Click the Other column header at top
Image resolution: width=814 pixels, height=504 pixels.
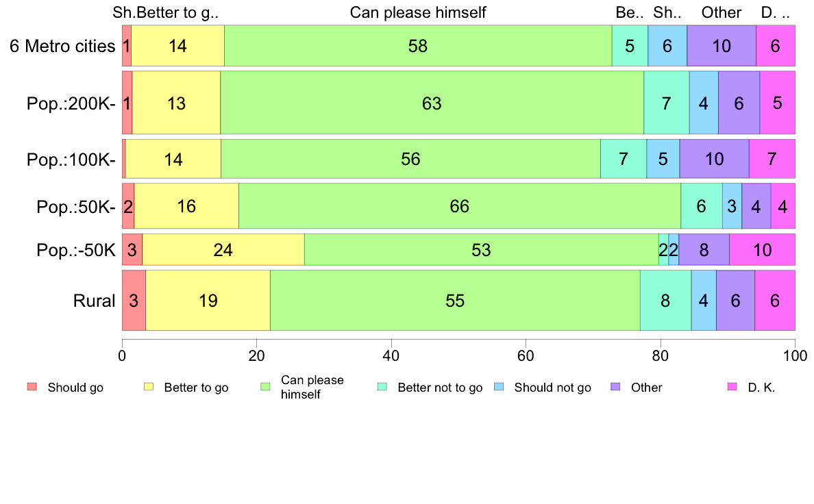(x=721, y=12)
